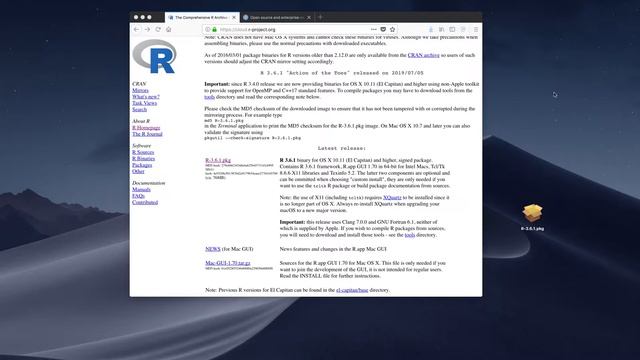This screenshot has width=640, height=360.
Task: Open the page actions three-dot menu
Action: pos(373,29)
